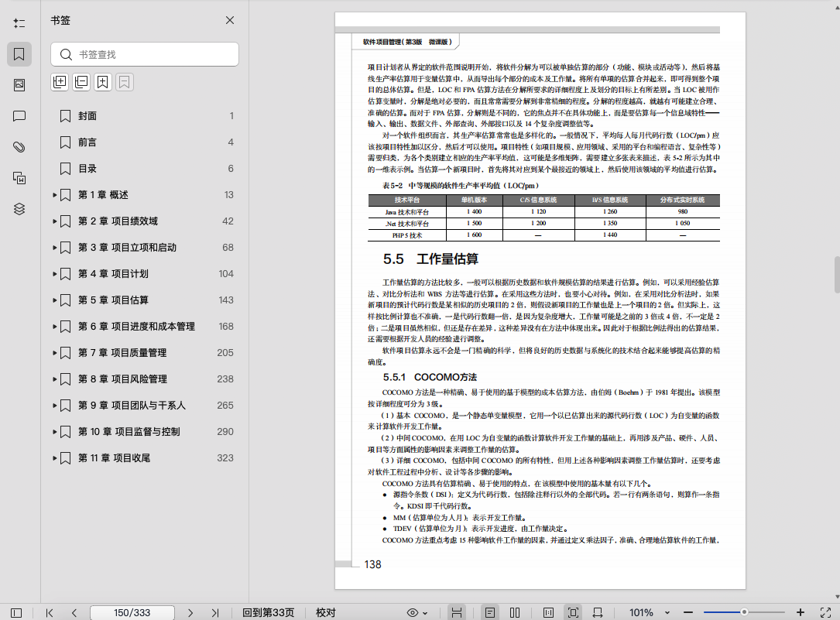The image size is (840, 620).
Task: Open the attachments paperclip icon
Action: pyautogui.click(x=19, y=147)
